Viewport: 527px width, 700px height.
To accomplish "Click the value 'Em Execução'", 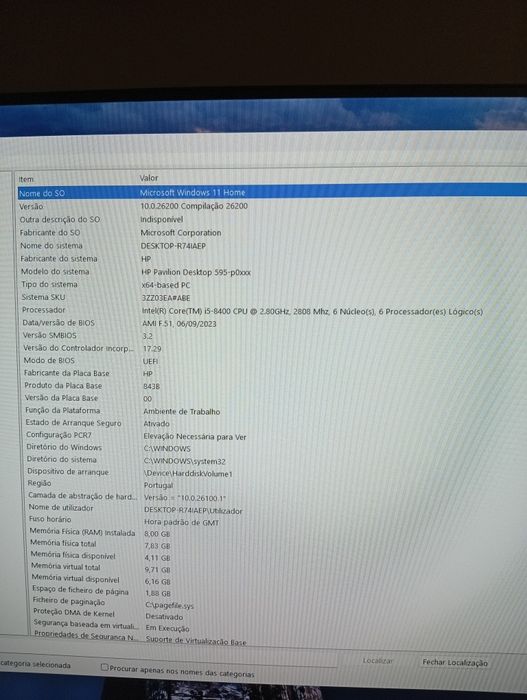I will (167, 628).
